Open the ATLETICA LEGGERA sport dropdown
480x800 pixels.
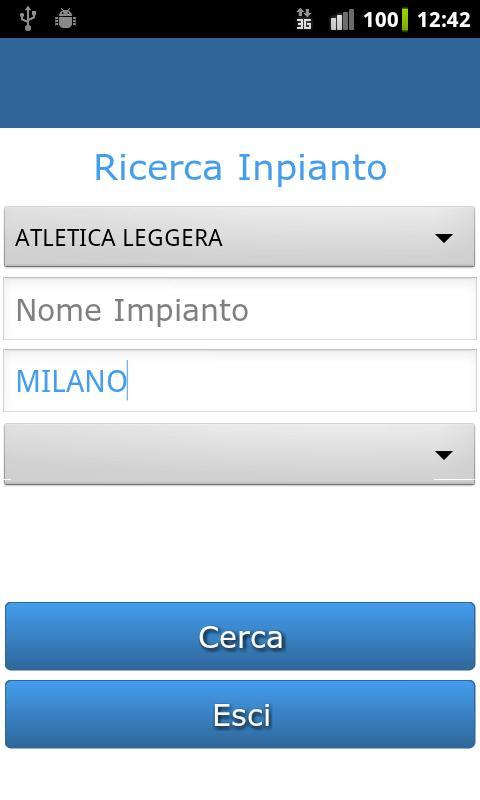[x=239, y=237]
